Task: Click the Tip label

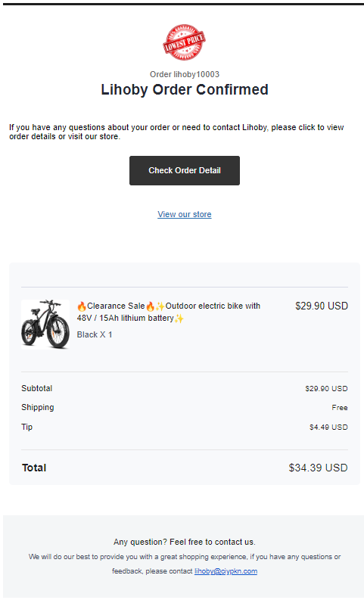Action: click(26, 427)
